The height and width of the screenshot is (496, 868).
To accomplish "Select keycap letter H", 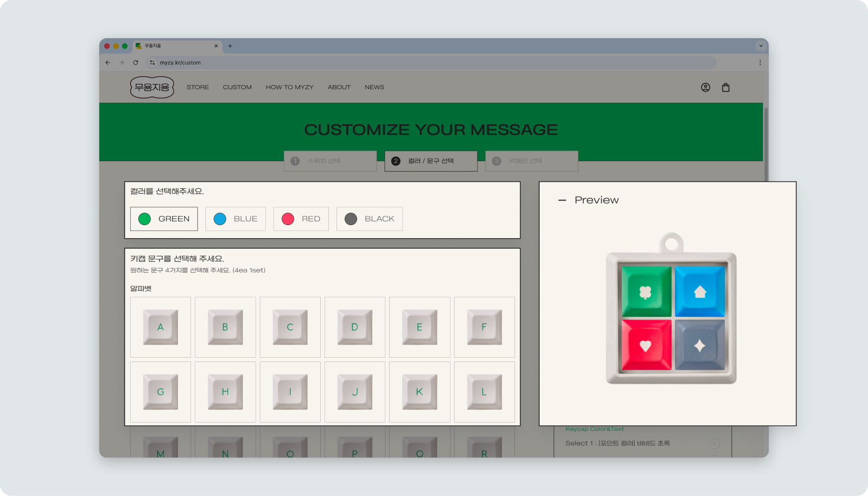I will coord(225,392).
